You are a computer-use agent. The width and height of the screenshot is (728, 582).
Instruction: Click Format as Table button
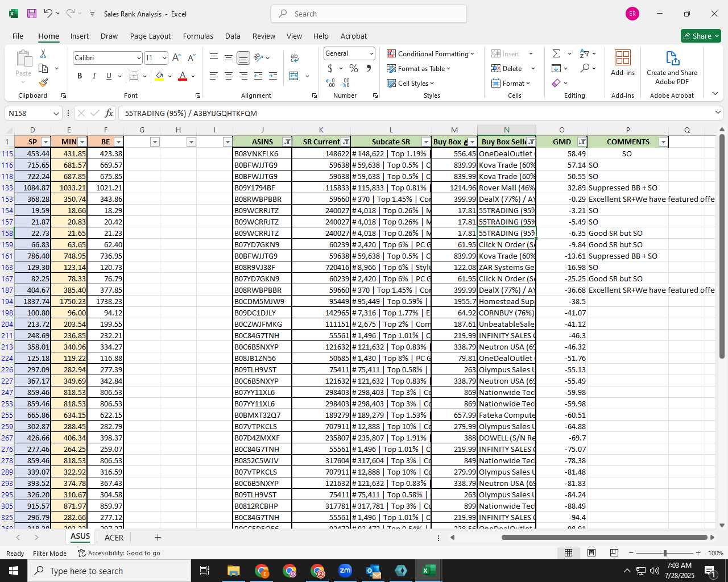(419, 68)
